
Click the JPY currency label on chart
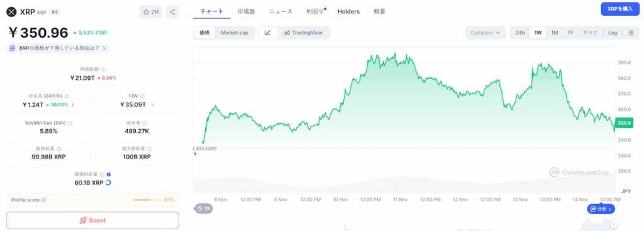(626, 191)
